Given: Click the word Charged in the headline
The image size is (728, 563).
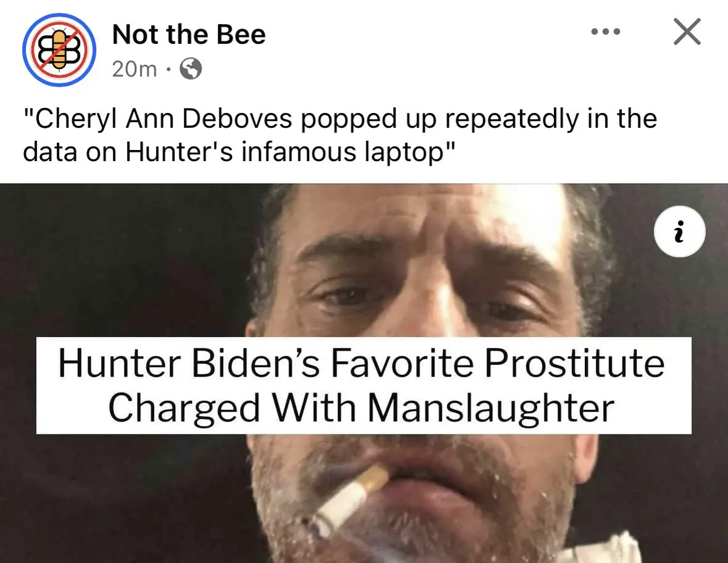Looking at the screenshot, I should 184,407.
